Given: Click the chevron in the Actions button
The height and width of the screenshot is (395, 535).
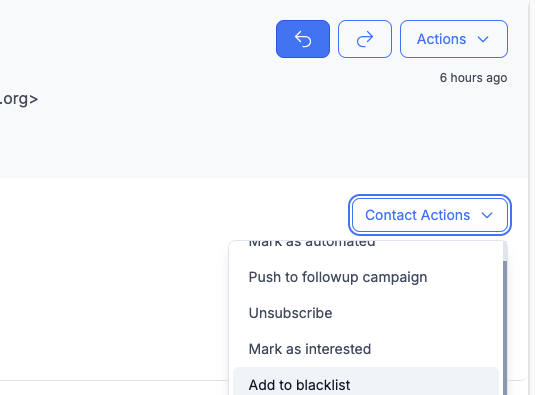Looking at the screenshot, I should (483, 39).
